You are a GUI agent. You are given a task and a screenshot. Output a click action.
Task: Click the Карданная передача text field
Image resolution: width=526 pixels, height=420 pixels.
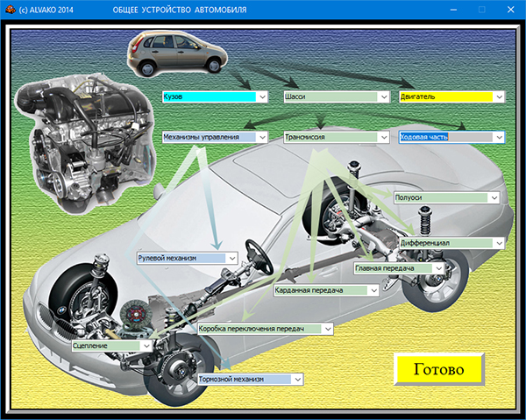[x=322, y=290]
